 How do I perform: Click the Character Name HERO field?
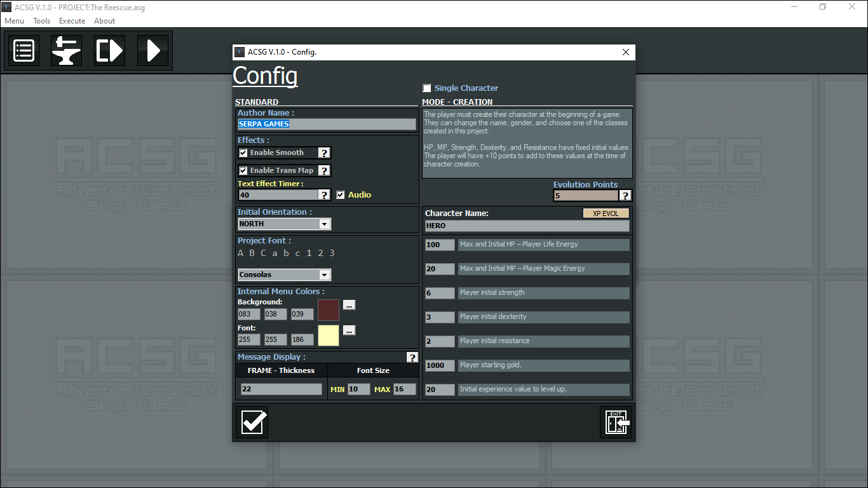[x=527, y=226]
